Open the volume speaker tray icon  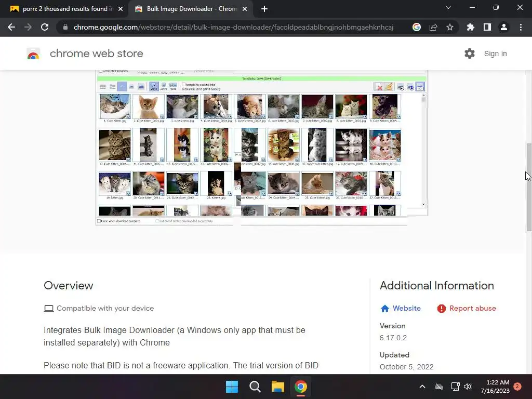pos(468,387)
